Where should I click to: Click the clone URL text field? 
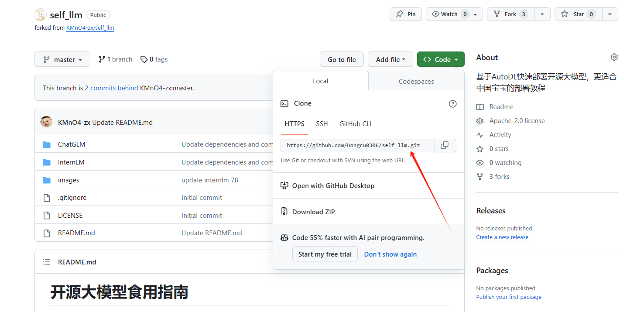coord(358,145)
